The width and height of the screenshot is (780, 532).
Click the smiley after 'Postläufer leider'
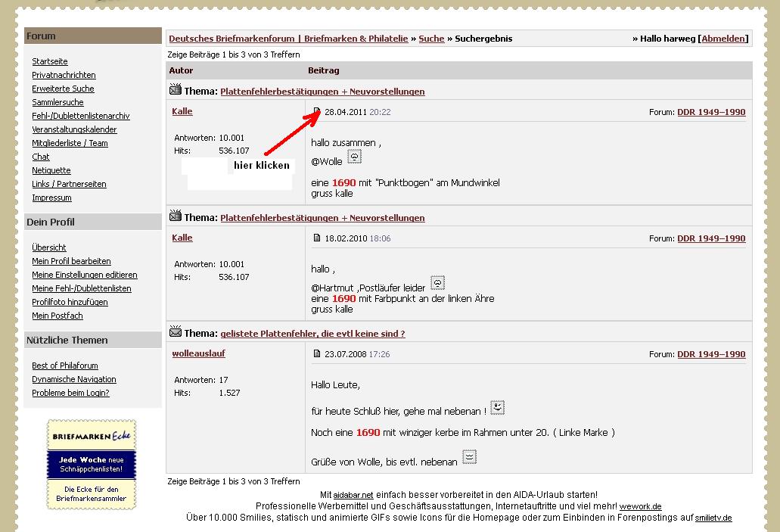(437, 284)
